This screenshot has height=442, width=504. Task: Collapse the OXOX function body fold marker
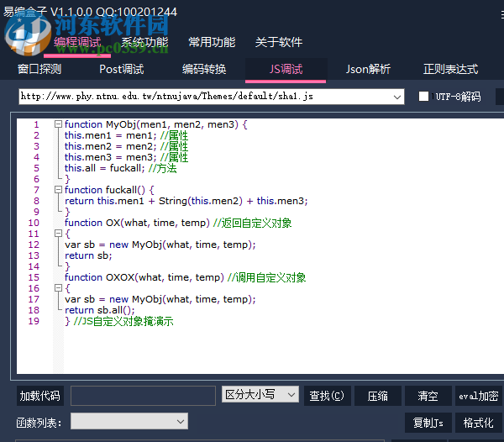(x=58, y=288)
